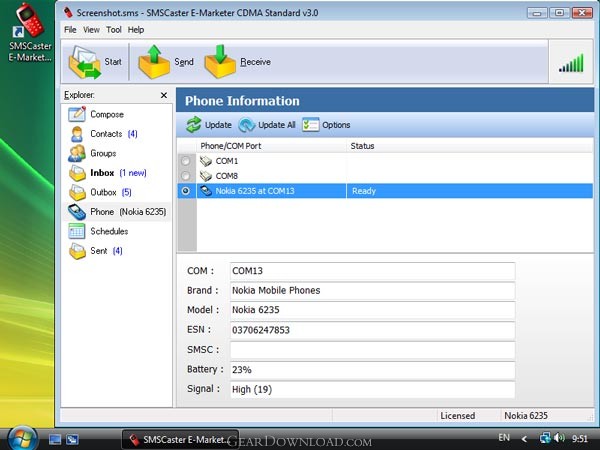Screen dimensions: 600x450
Task: Open the Outbox (5) folder
Action: tap(100, 192)
